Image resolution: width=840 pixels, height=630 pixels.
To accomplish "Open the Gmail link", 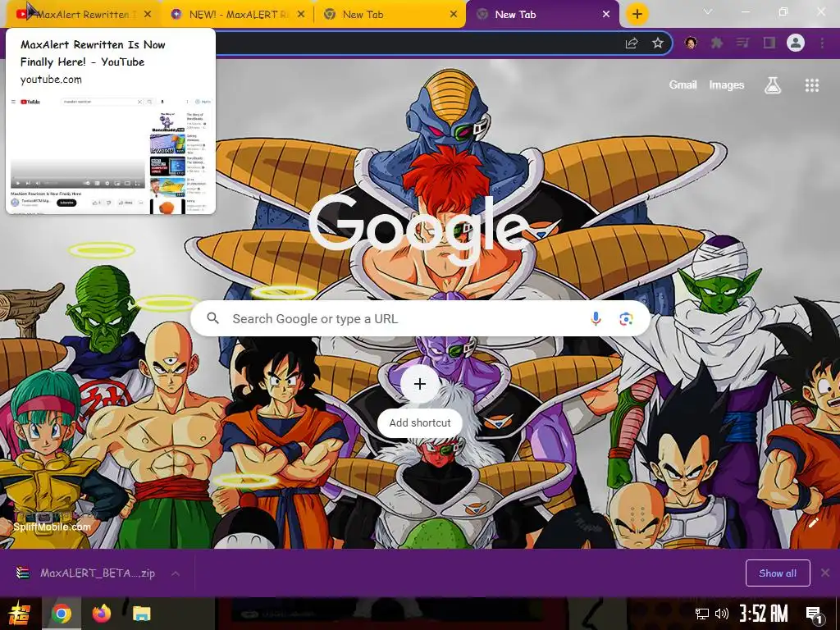I will (682, 84).
